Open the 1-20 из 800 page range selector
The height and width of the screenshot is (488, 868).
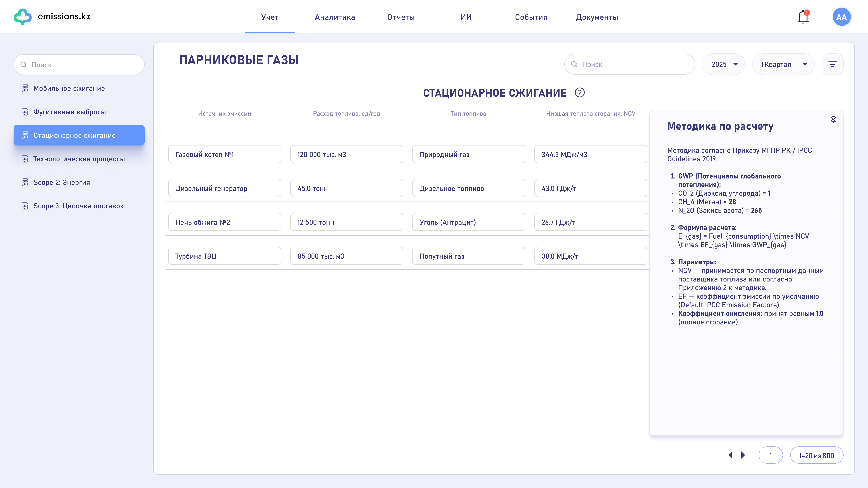tap(816, 455)
